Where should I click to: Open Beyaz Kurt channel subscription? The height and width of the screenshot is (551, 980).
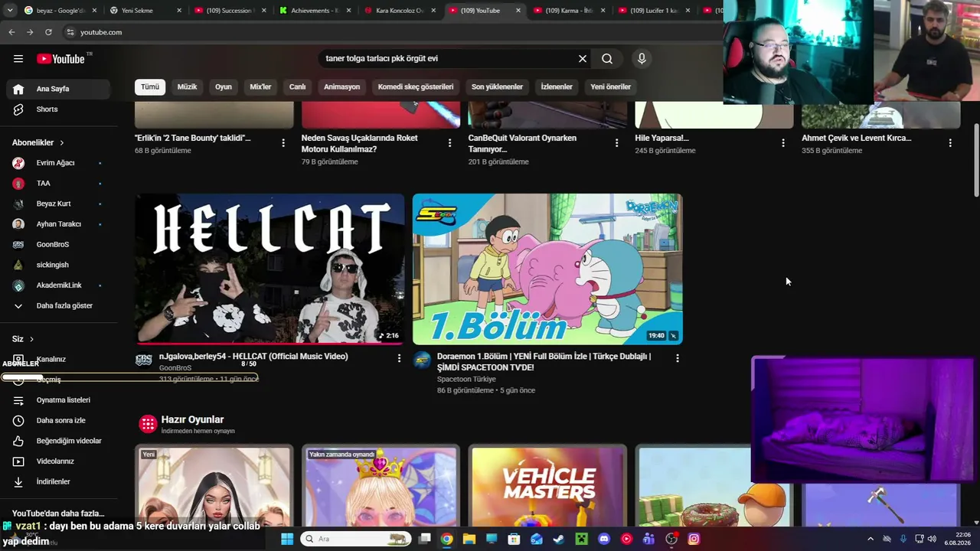click(58, 204)
